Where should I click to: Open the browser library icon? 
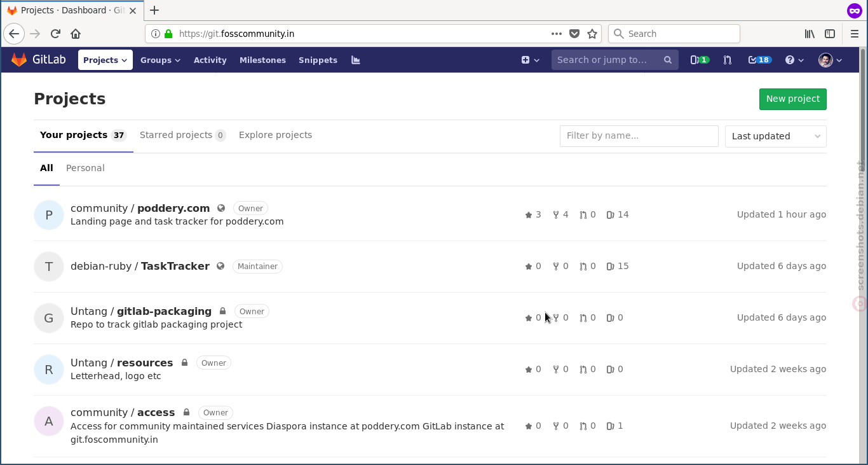pos(810,34)
